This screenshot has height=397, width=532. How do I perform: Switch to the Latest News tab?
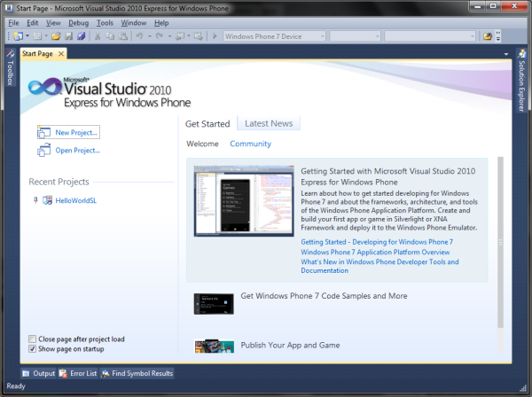coord(269,123)
